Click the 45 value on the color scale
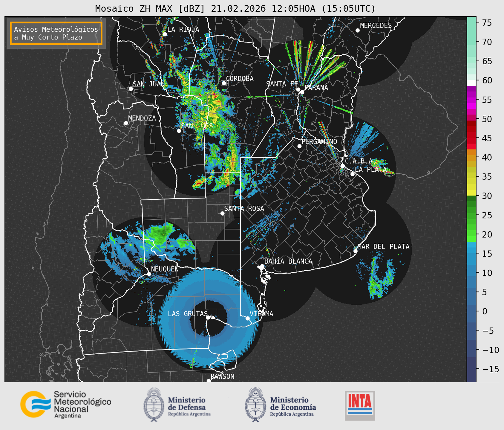Viewport: 504px width, 430px height. pos(487,138)
